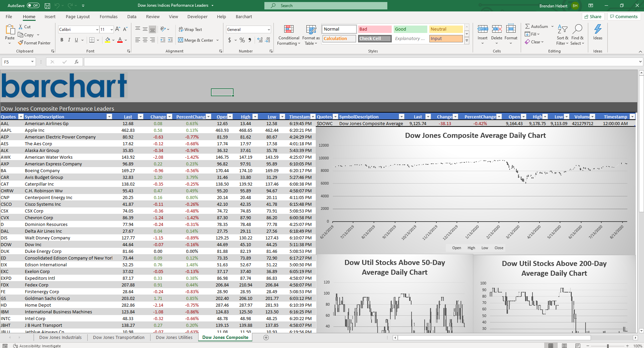This screenshot has width=644, height=348.
Task: Select Normal view in status bar
Action: [x=551, y=346]
